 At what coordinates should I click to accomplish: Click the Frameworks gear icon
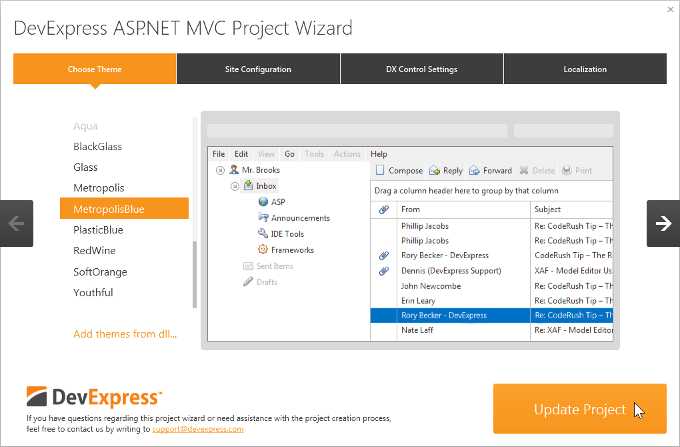pos(262,249)
